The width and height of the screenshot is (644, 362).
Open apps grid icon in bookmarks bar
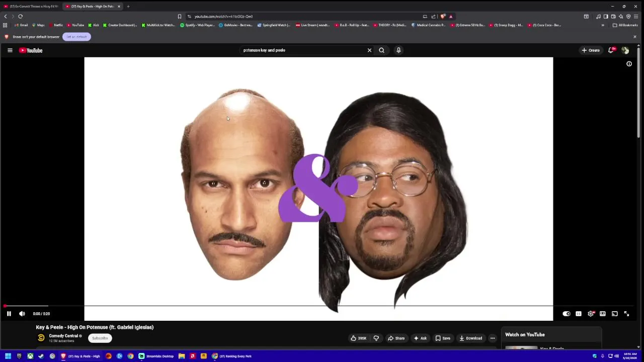5,25
